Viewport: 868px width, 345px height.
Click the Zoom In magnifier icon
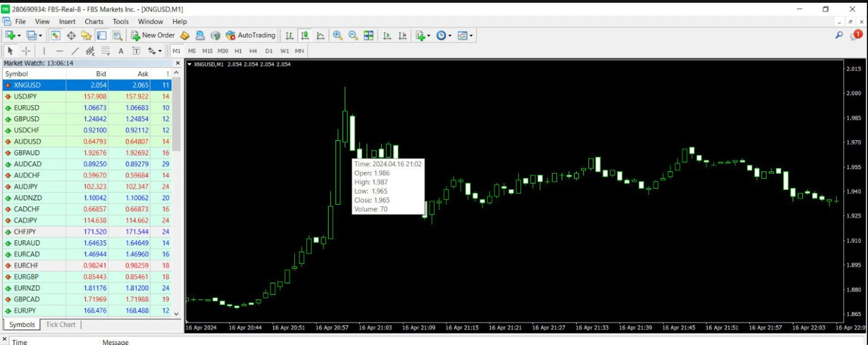pyautogui.click(x=338, y=36)
